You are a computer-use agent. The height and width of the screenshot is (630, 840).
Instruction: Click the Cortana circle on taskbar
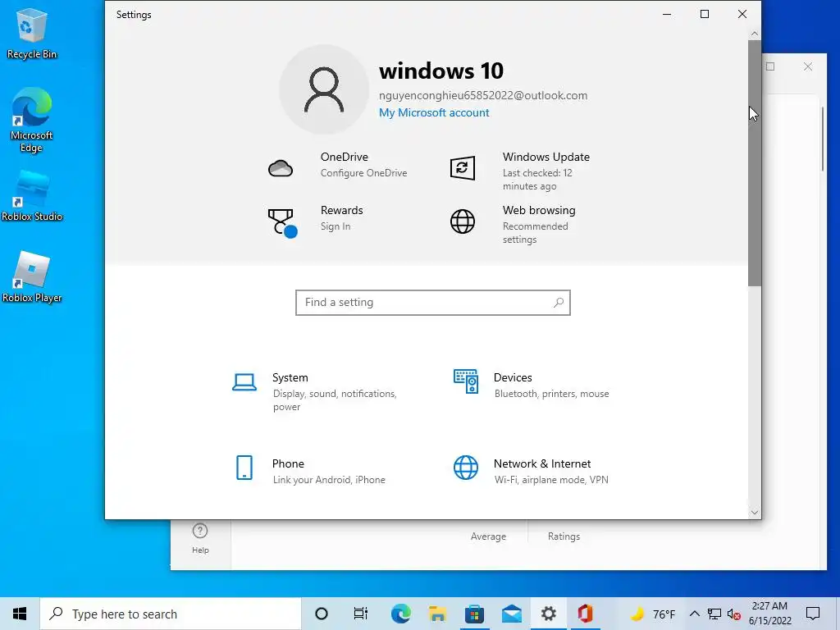322,614
